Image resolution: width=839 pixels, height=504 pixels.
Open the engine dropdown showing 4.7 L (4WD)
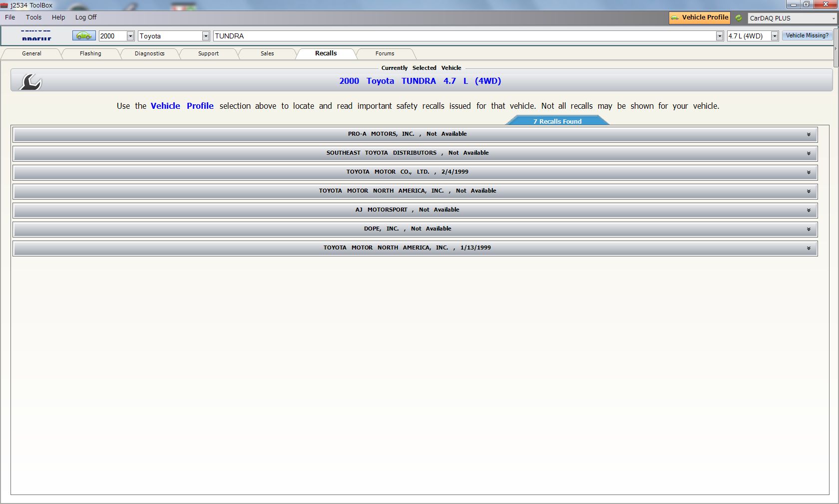click(753, 36)
